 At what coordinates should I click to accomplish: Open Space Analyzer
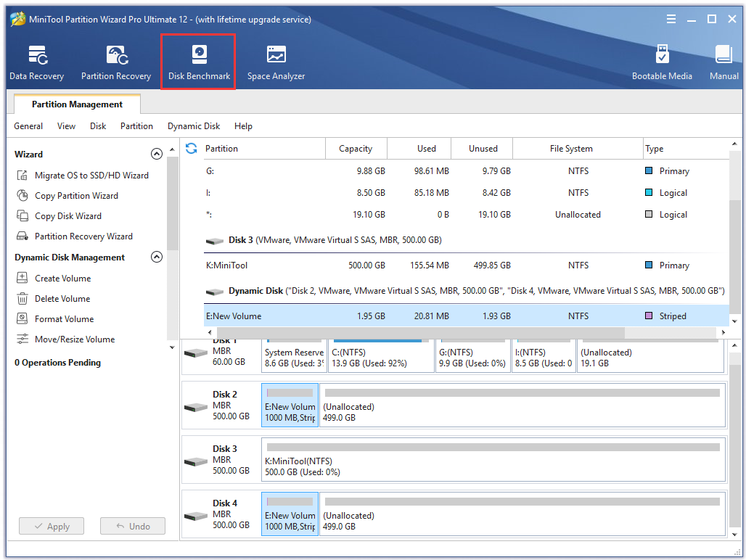[x=276, y=62]
